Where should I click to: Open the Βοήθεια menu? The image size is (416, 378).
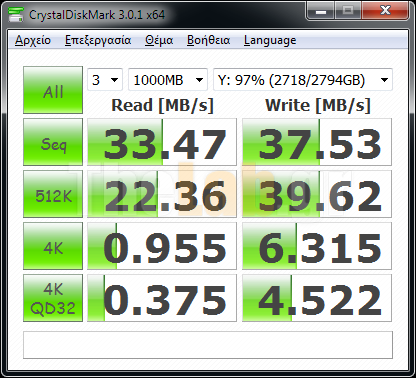208,40
